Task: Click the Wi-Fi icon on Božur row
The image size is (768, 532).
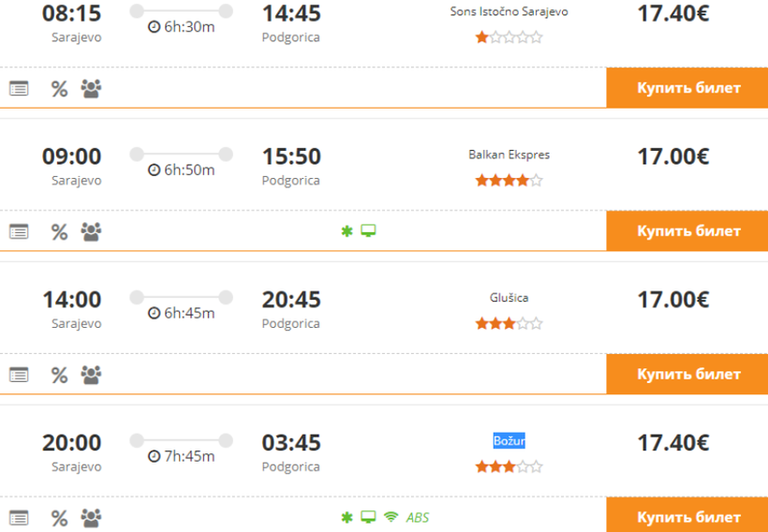Action: 391,517
